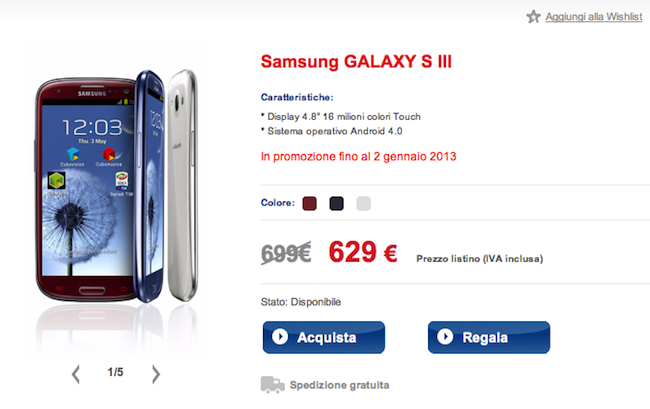
Task: Click the 1/5 image counter
Action: (x=115, y=372)
